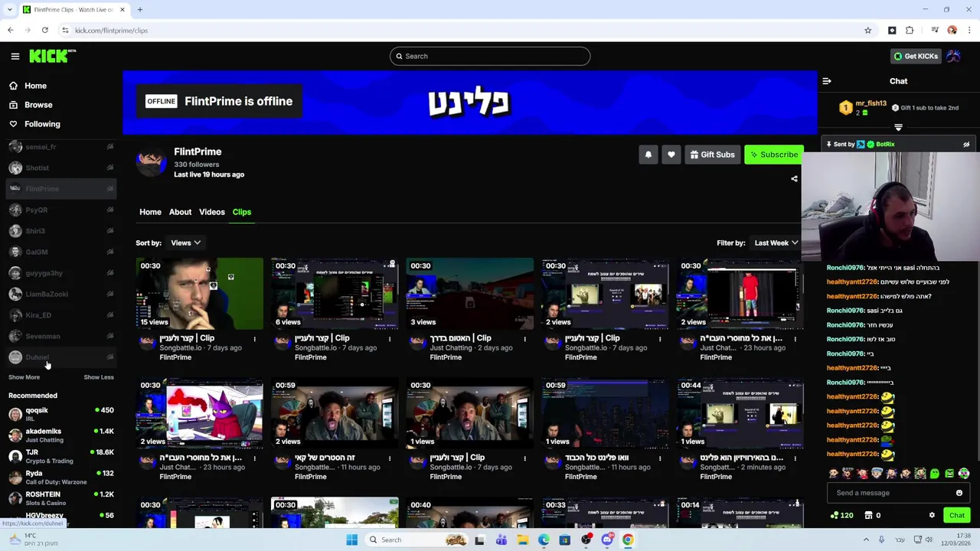Click the Send a message field
Image resolution: width=980 pixels, height=551 pixels.
pyautogui.click(x=898, y=493)
